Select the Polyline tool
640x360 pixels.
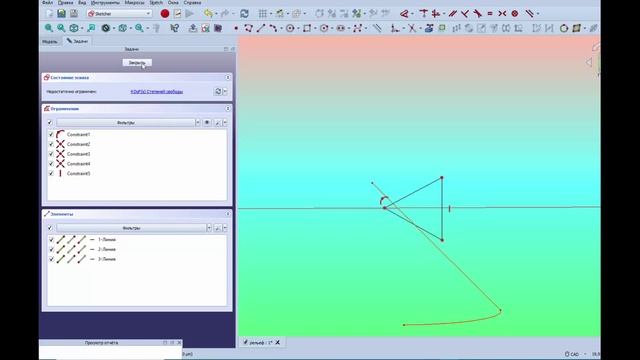pyautogui.click(x=249, y=28)
